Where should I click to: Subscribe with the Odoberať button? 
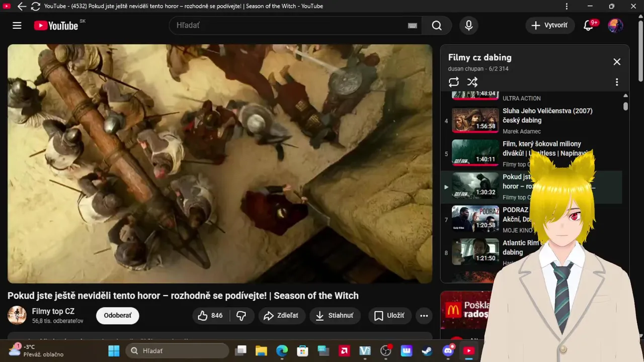(x=118, y=316)
